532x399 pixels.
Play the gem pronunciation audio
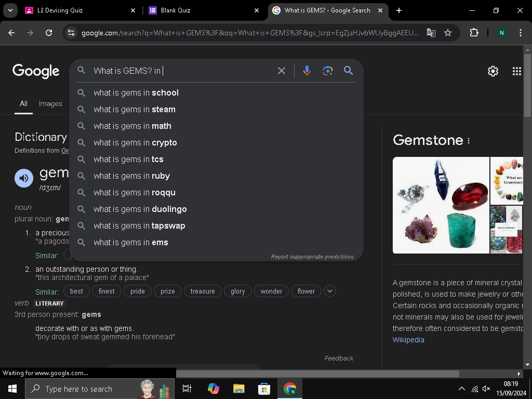click(x=24, y=178)
